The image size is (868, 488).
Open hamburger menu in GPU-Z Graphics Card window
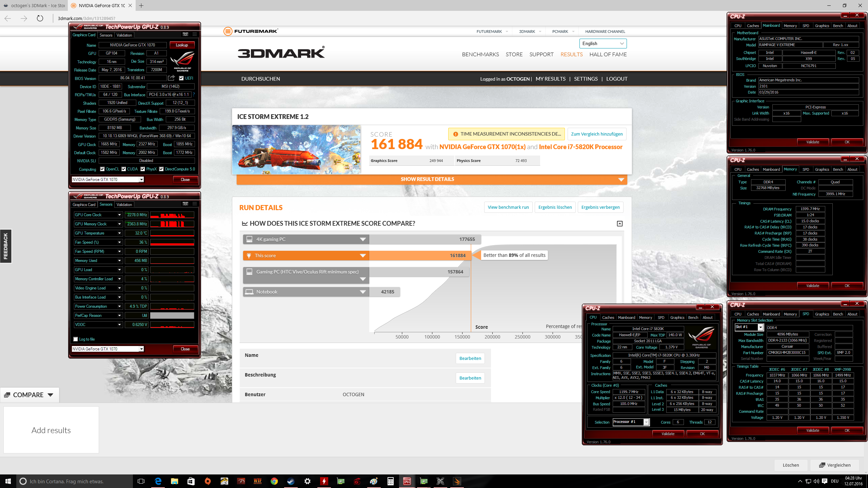tap(195, 35)
